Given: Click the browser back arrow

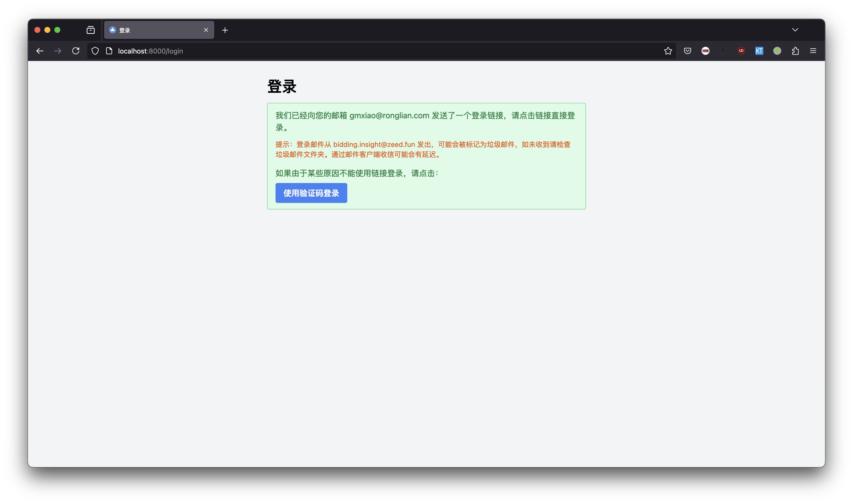Looking at the screenshot, I should click(x=40, y=51).
